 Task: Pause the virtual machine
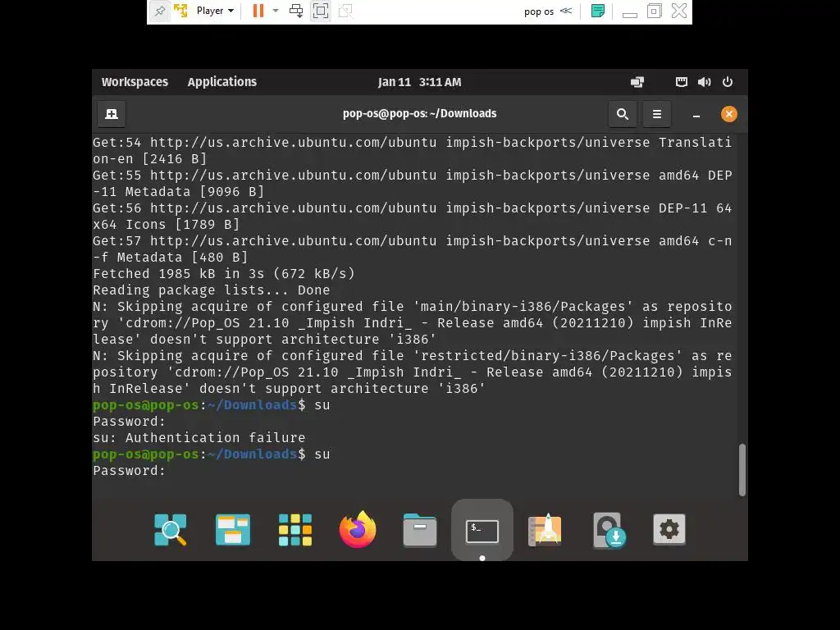258,11
